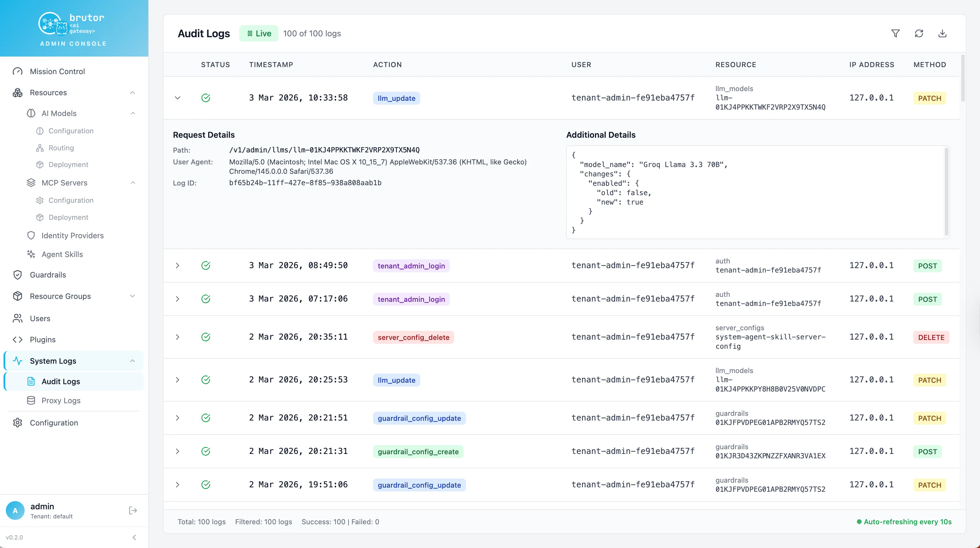980x548 pixels.
Task: Click the POST badge in 08:49:50 row
Action: point(928,266)
